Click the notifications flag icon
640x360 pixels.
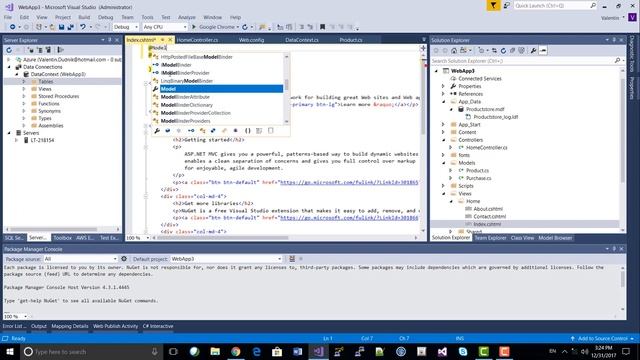tap(493, 5)
